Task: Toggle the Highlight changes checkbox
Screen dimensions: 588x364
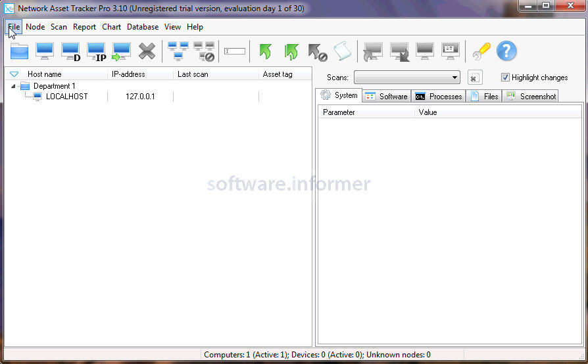Action: coord(505,77)
